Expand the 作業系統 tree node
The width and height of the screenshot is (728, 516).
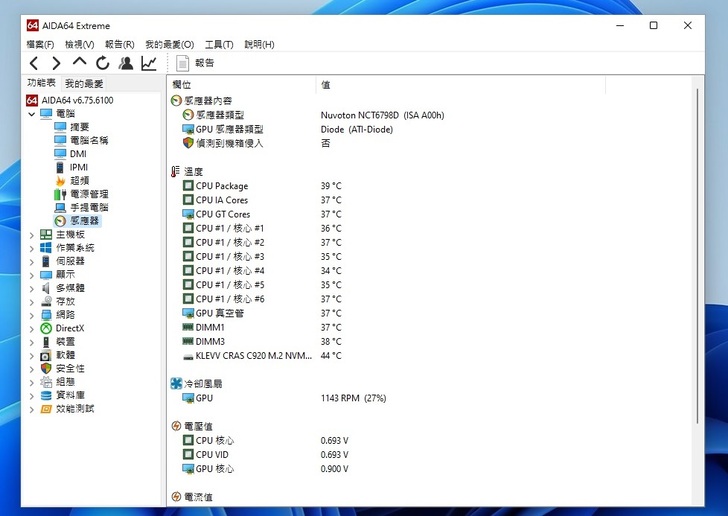[x=31, y=248]
